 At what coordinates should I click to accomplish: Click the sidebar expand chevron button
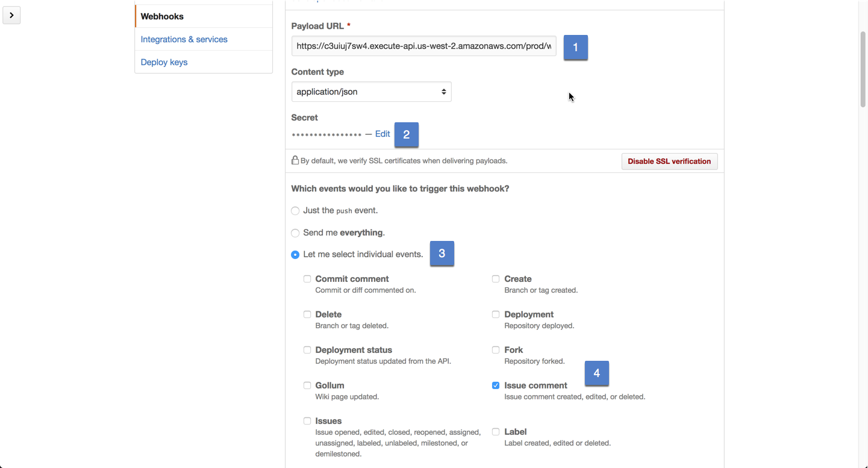click(11, 15)
